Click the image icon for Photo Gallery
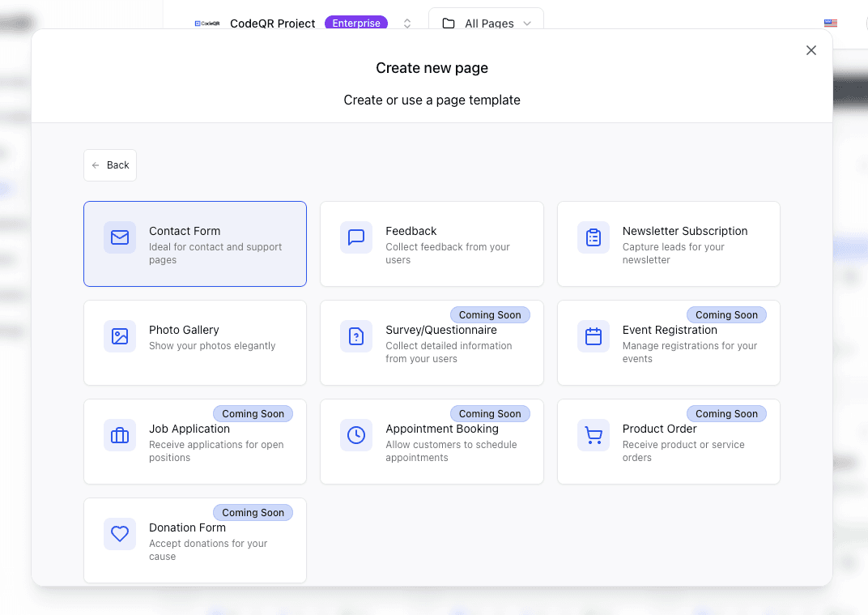Screen dimensions: 868x615 [x=120, y=336]
